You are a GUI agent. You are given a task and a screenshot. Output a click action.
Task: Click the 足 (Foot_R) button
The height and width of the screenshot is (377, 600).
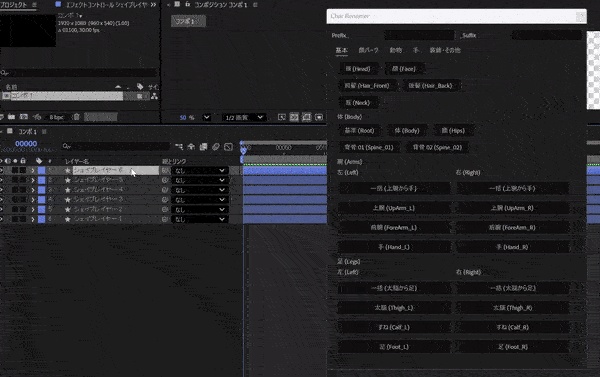pyautogui.click(x=513, y=347)
